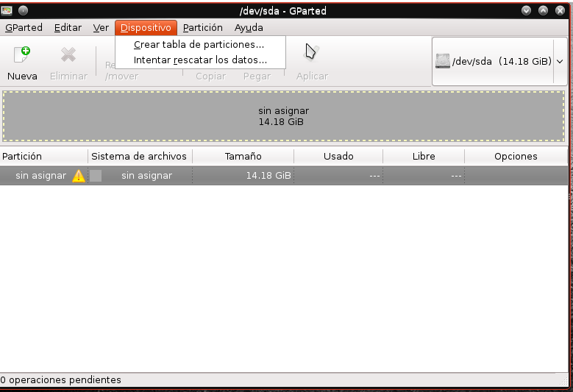573x392 pixels.
Task: Expand the Partición menu
Action: (202, 28)
